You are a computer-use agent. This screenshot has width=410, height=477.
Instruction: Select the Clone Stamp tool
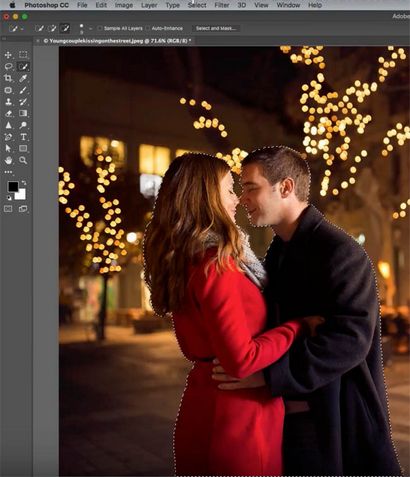[8, 102]
